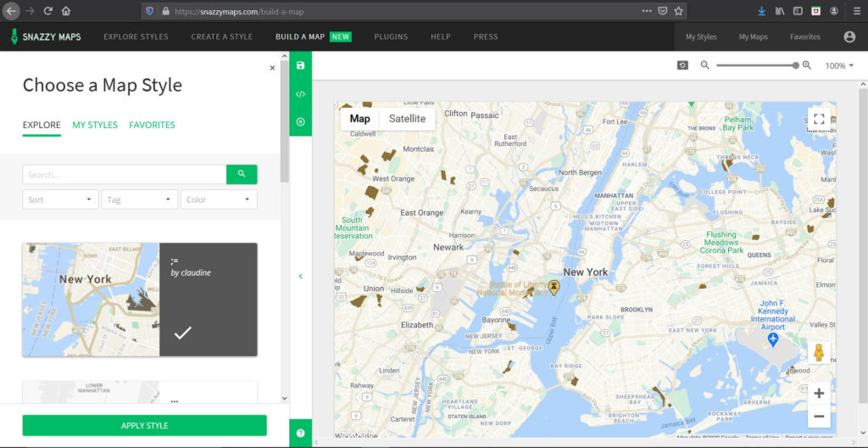Click the selected checkmark on claudine style
The image size is (868, 448).
[183, 333]
